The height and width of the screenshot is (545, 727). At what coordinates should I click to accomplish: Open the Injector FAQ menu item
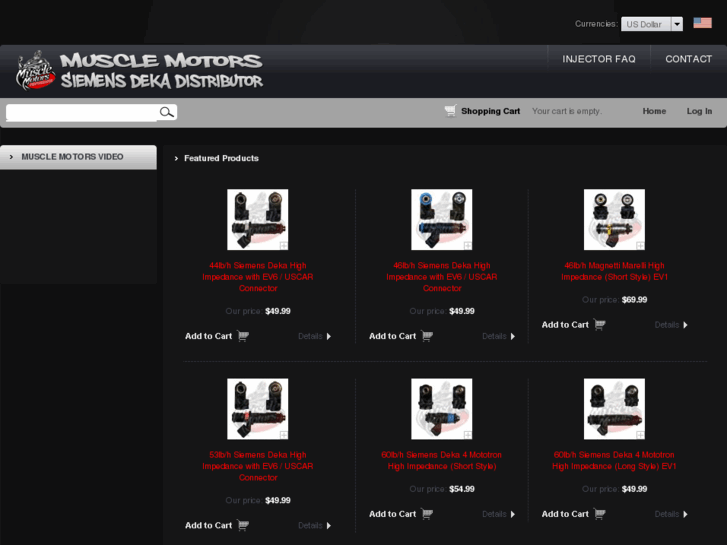(599, 59)
